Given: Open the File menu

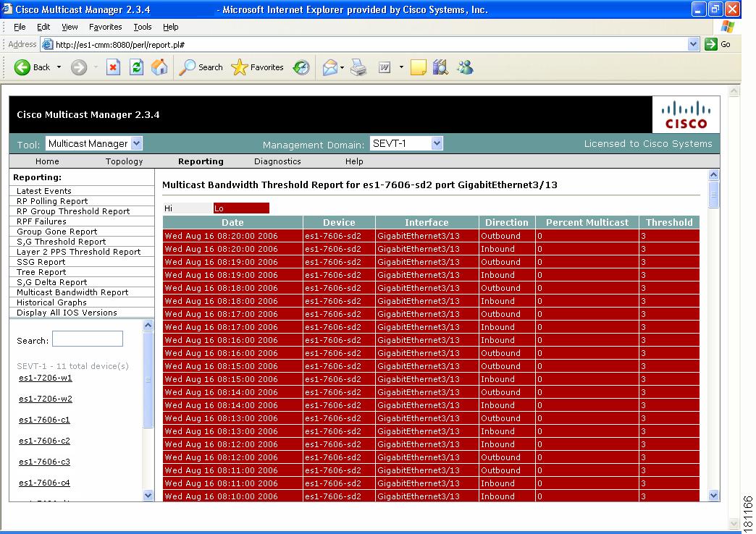Looking at the screenshot, I should (x=20, y=27).
